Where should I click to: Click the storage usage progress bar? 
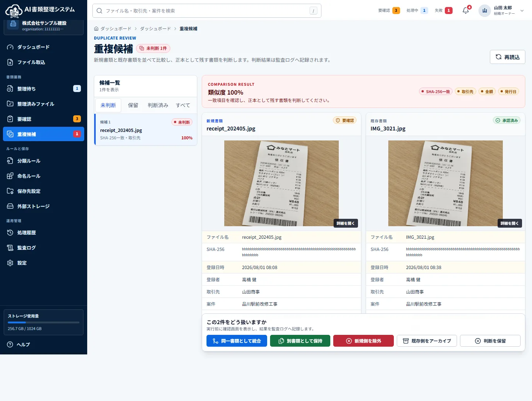(44, 322)
